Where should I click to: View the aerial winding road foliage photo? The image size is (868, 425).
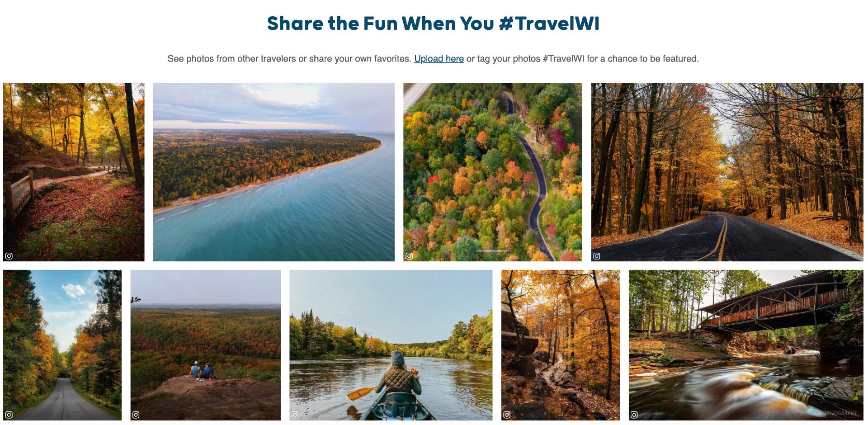tap(493, 172)
